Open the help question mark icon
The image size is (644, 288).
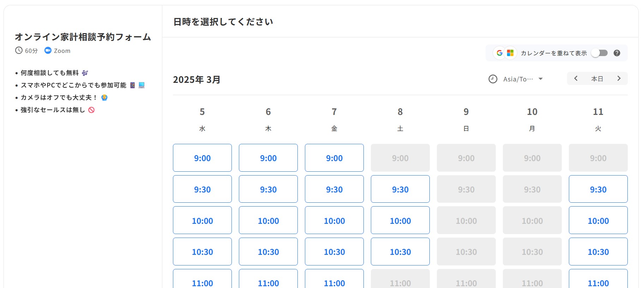[x=617, y=53]
